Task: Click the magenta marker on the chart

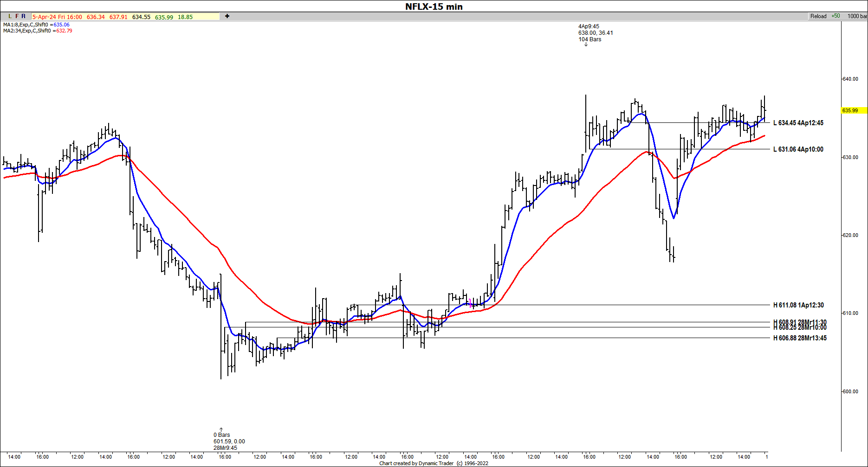Action: coord(471,303)
